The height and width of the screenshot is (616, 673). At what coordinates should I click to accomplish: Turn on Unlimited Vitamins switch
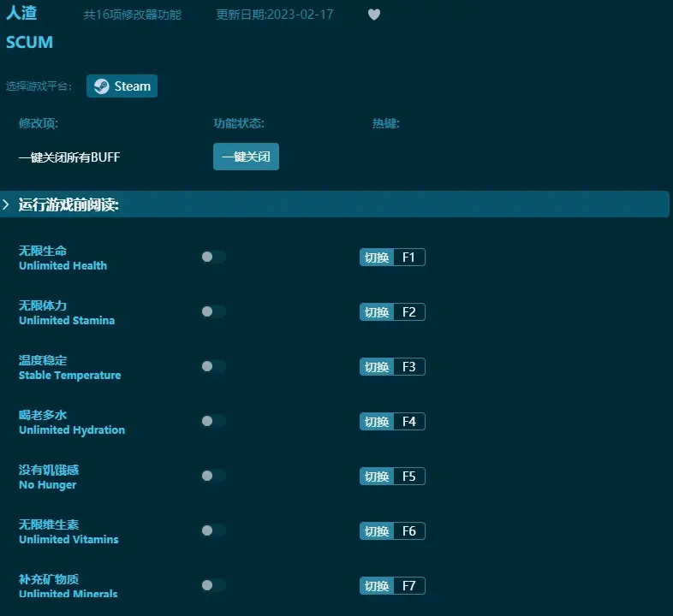click(x=213, y=530)
